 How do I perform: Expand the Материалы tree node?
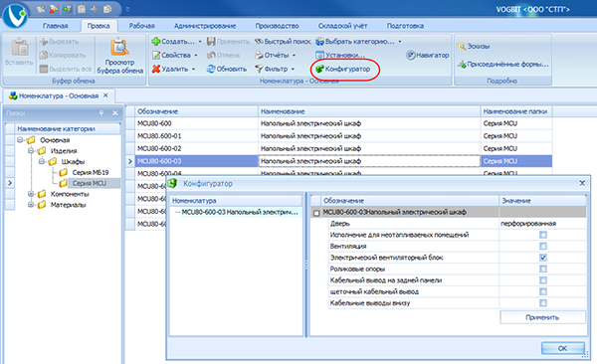coord(31,205)
